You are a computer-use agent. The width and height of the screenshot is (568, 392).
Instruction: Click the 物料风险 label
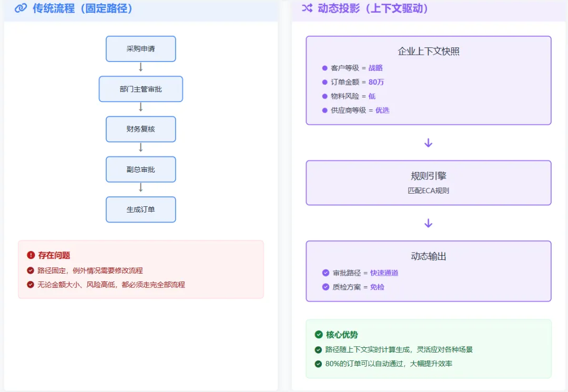[x=345, y=96]
